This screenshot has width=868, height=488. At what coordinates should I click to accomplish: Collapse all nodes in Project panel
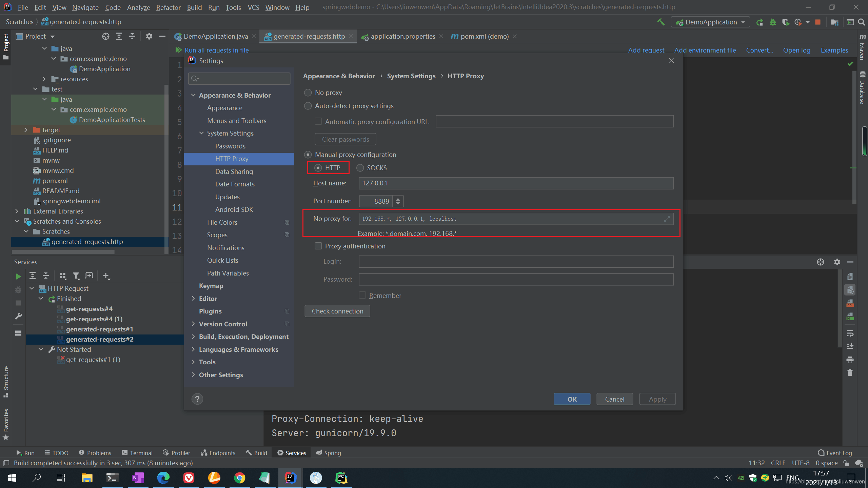[x=132, y=36]
